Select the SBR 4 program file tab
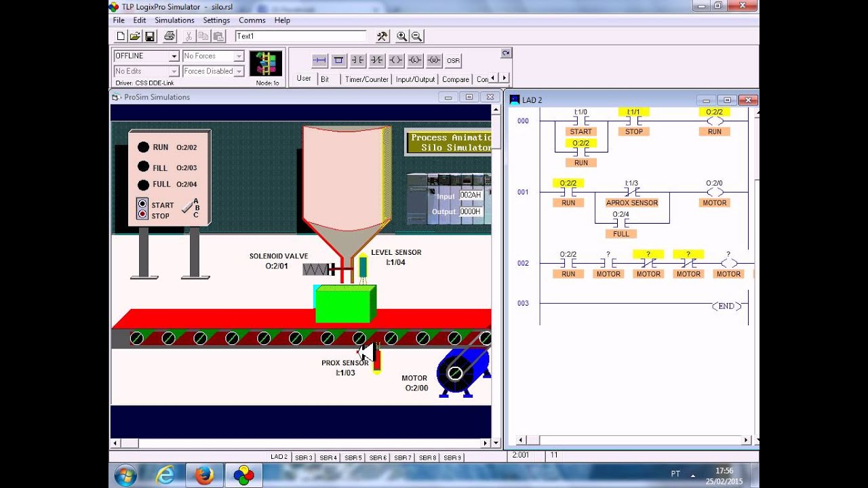The image size is (868, 488). click(x=328, y=457)
